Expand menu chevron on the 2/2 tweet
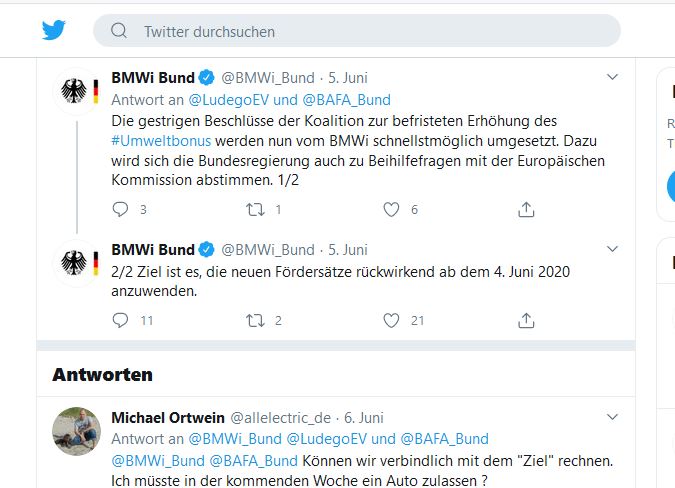 [x=613, y=248]
